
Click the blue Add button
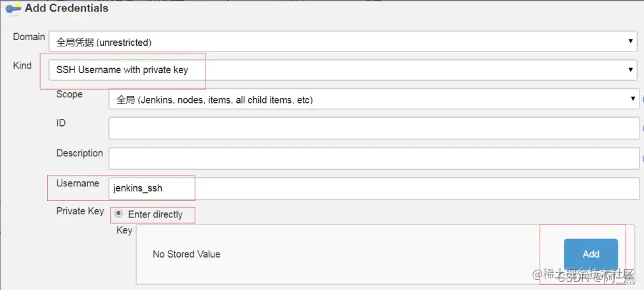click(x=591, y=254)
